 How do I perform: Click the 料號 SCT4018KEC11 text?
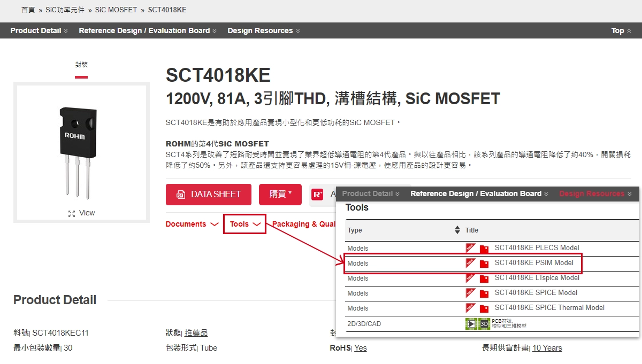[51, 333]
